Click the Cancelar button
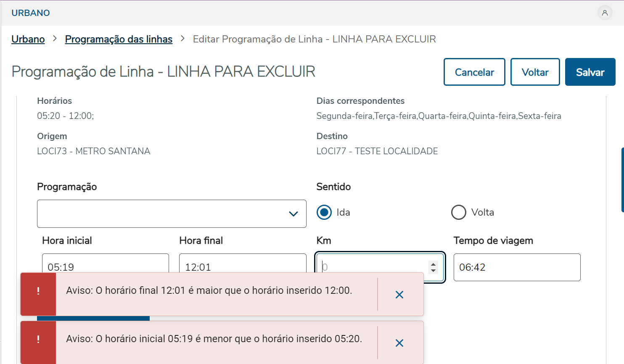This screenshot has width=624, height=364. click(x=474, y=72)
